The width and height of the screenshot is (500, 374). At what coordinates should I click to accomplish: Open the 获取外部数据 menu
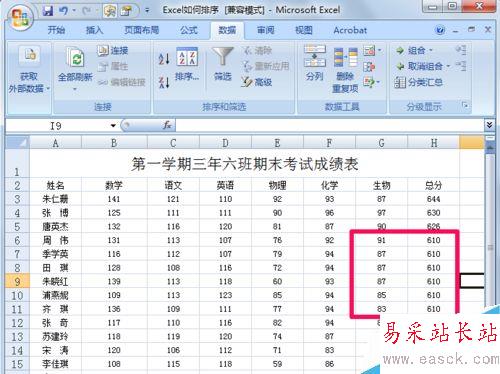click(29, 70)
